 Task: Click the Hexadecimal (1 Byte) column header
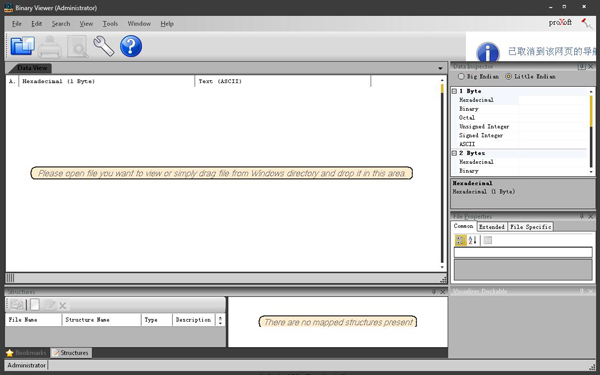(107, 81)
